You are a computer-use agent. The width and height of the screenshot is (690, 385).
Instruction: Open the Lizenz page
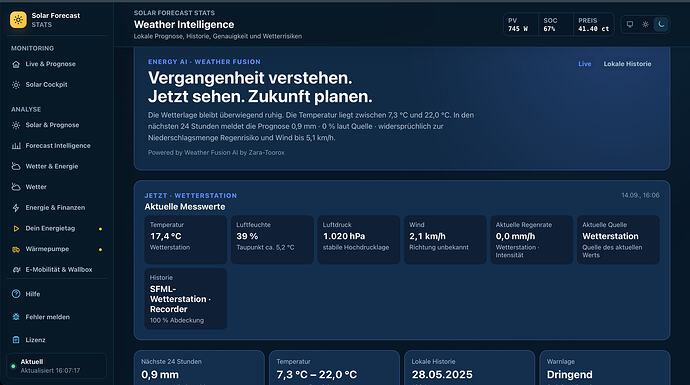[x=57, y=340]
